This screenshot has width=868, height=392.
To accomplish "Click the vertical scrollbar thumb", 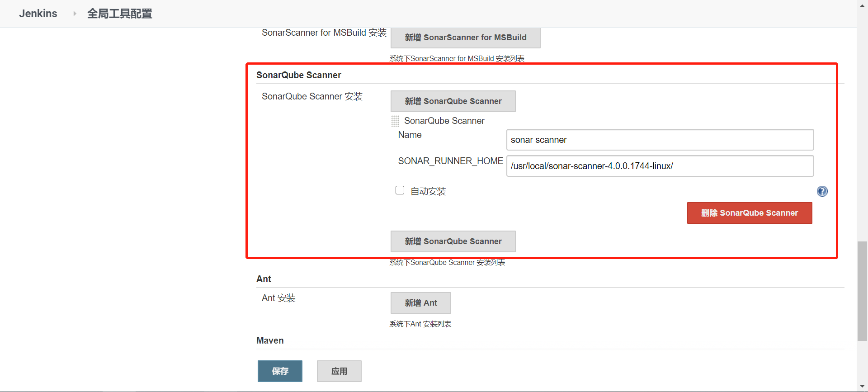I will [x=862, y=291].
